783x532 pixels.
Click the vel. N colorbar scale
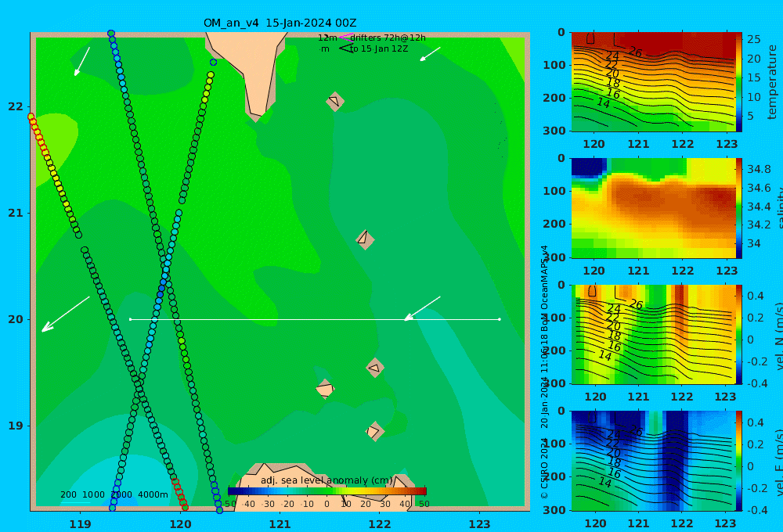point(738,334)
